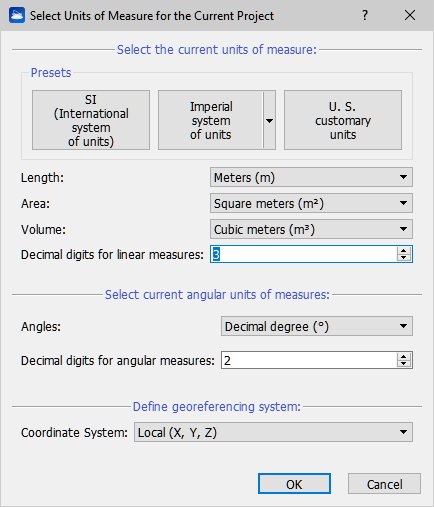The image size is (434, 507).
Task: Open the Angles unit dropdown
Action: [317, 326]
